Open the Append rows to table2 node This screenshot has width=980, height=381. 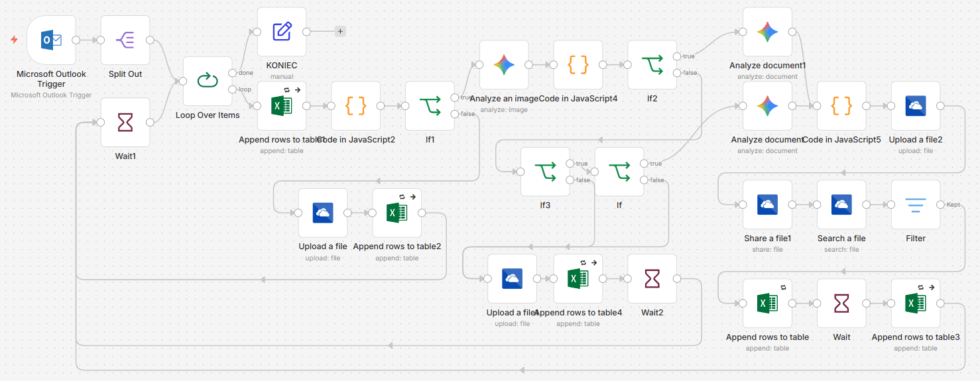(397, 213)
